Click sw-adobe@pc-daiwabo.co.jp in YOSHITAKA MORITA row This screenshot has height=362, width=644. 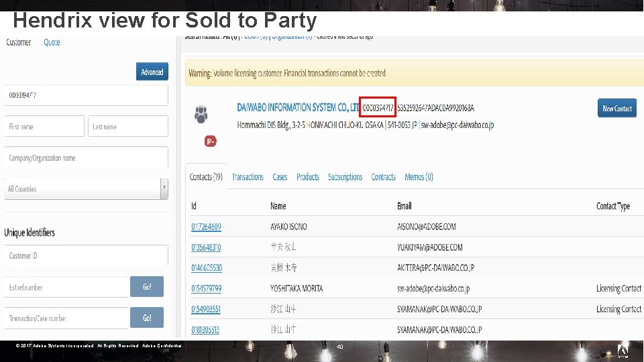[x=433, y=288]
